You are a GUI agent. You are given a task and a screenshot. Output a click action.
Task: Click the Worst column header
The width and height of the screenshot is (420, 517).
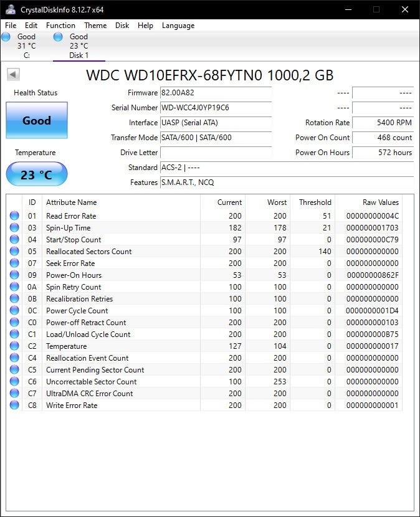[x=267, y=202]
